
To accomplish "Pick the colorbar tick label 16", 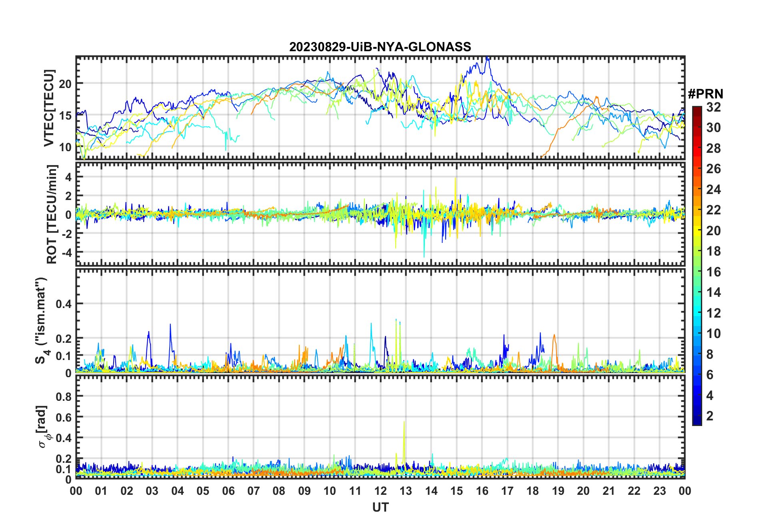I will point(713,272).
